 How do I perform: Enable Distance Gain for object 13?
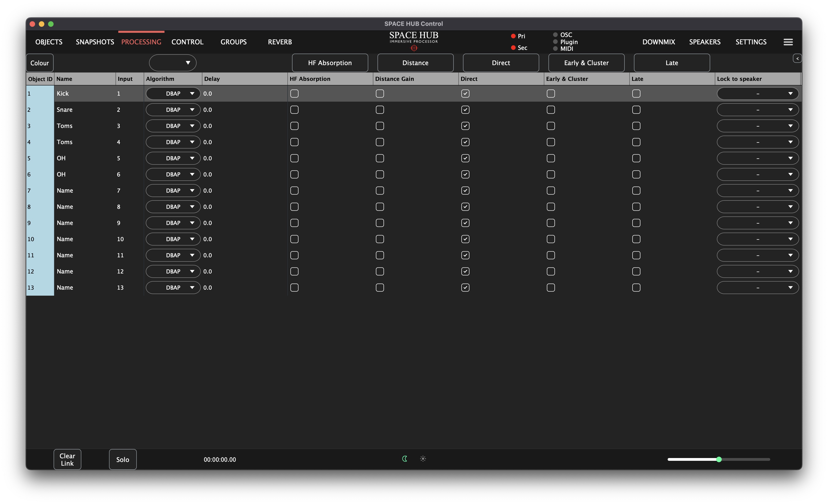[380, 288]
